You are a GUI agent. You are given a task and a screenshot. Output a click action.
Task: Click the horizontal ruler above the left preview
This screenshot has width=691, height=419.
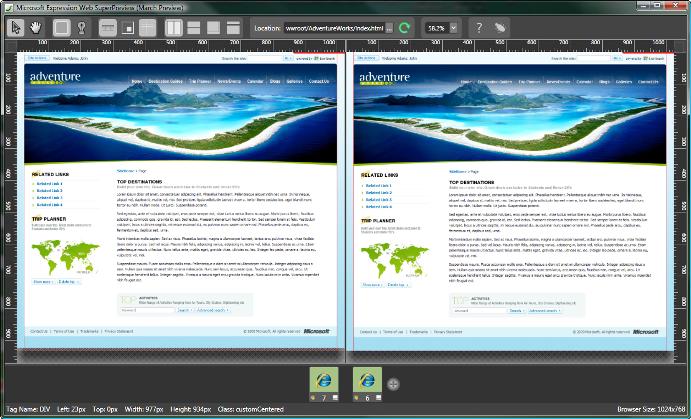(x=181, y=45)
